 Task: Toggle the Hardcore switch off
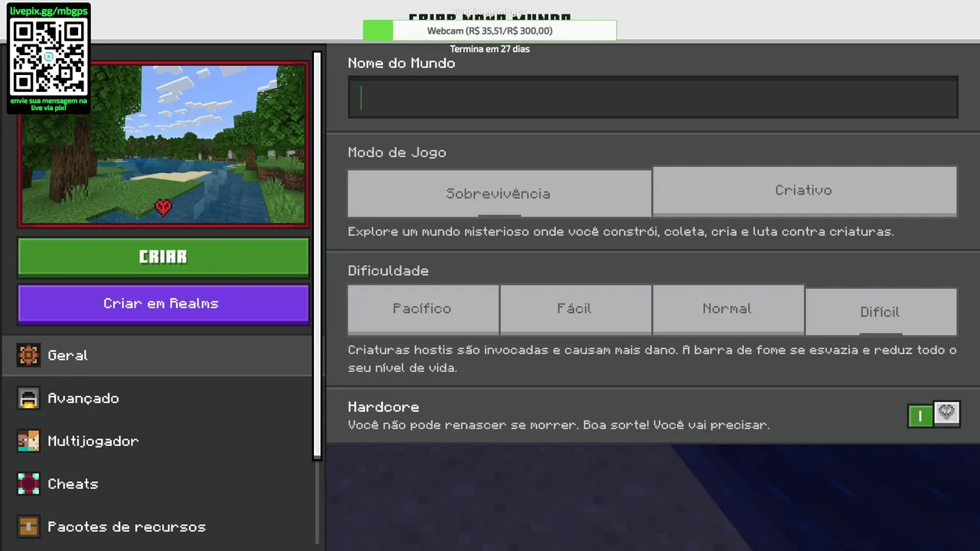[x=933, y=415]
